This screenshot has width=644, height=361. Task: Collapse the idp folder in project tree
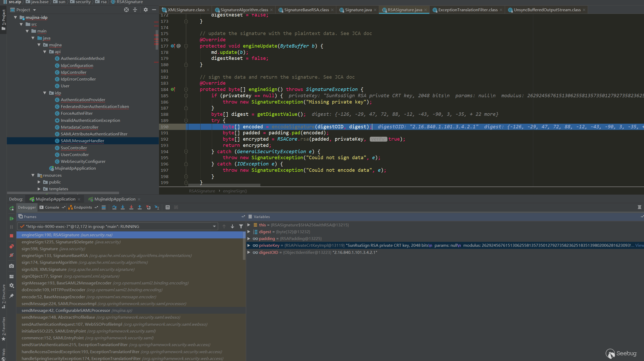45,93
